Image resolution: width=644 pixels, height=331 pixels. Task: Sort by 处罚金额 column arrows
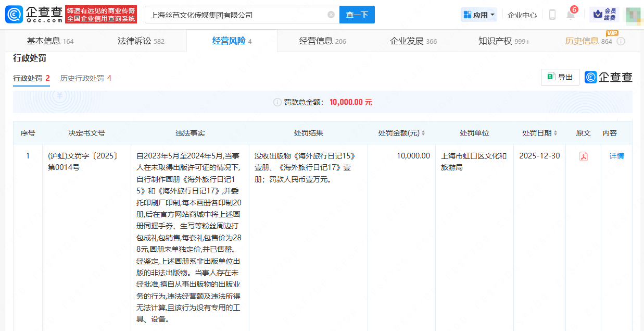pos(423,133)
